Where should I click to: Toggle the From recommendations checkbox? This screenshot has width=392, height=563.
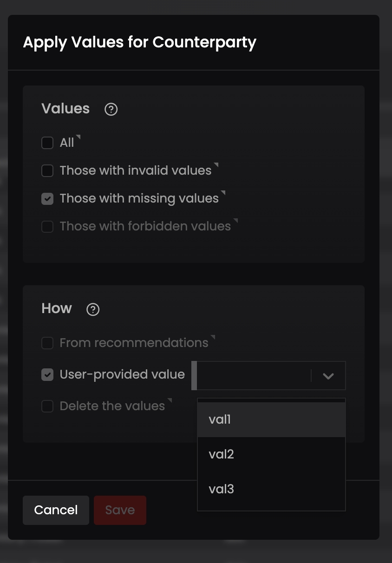(x=47, y=343)
